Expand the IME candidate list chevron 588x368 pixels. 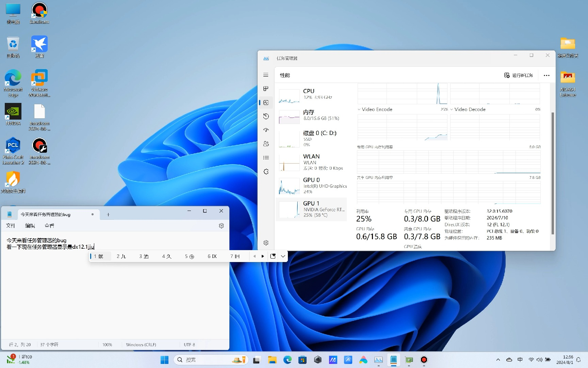[283, 256]
